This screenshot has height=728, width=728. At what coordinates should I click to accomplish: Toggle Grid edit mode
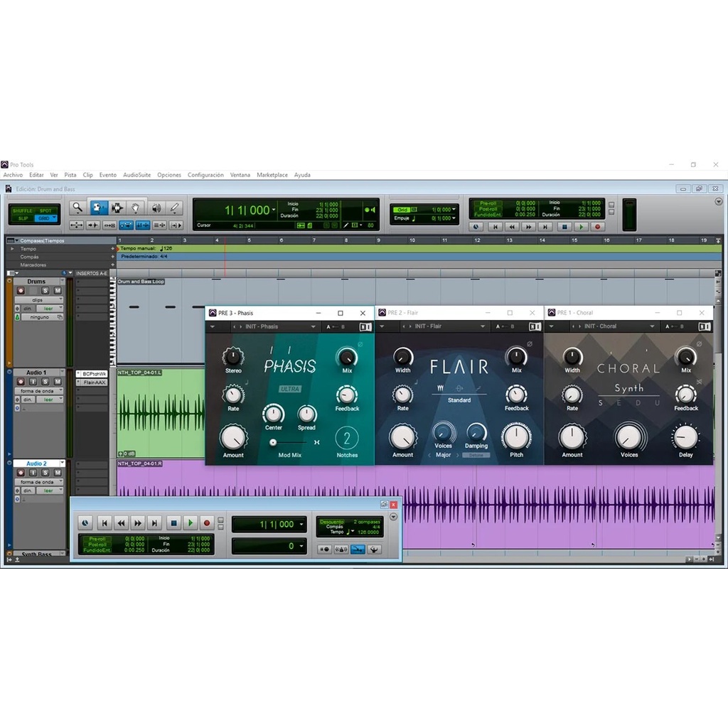(x=45, y=218)
